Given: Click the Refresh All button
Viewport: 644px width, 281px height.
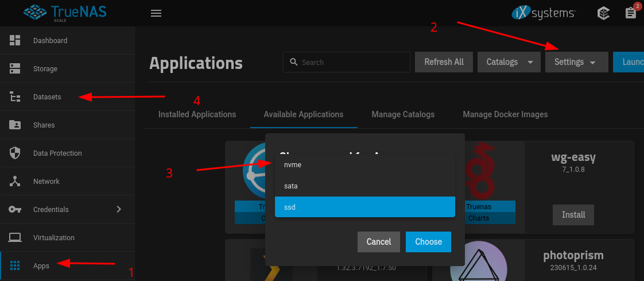Looking at the screenshot, I should (444, 62).
